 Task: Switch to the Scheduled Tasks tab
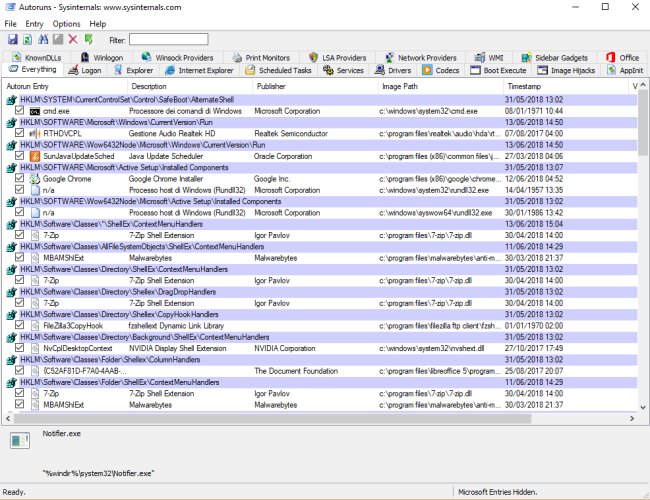point(279,70)
